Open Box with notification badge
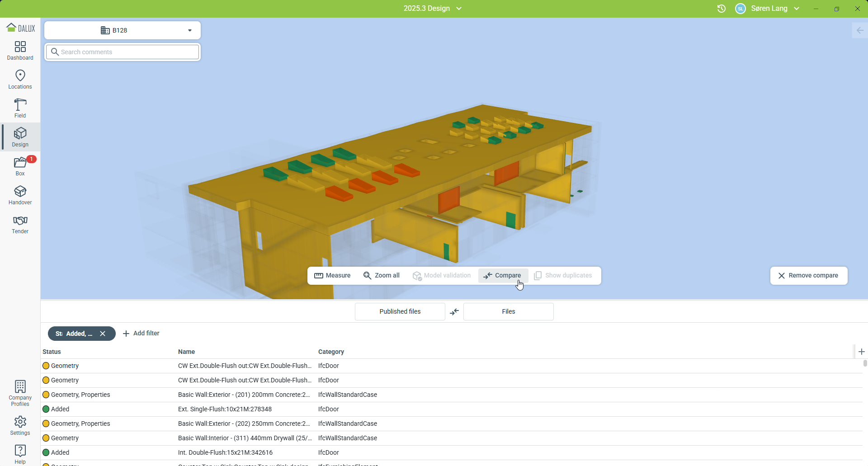 click(20, 166)
